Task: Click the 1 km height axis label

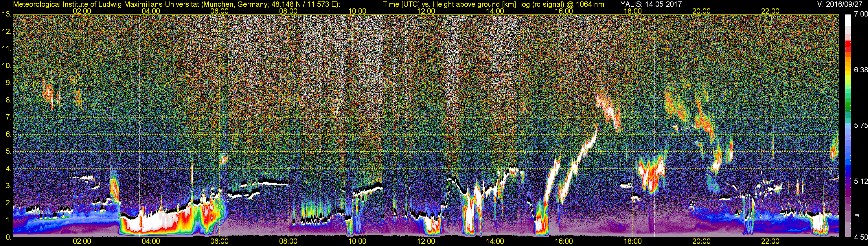Action: 8,220
